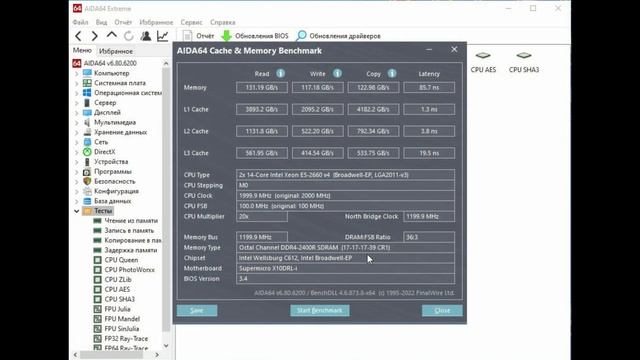640x360 pixels.
Task: Click the Close button in benchmark dialog
Action: coord(442,311)
